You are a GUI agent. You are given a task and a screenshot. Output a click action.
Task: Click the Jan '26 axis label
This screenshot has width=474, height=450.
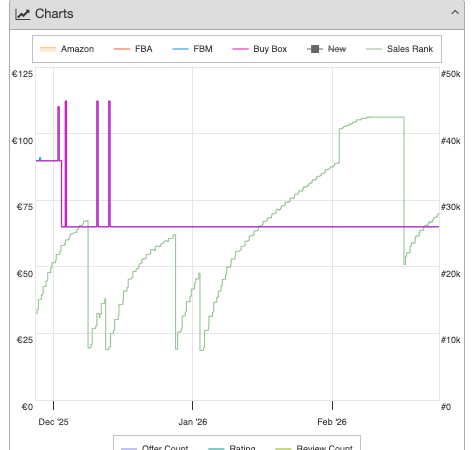193,422
